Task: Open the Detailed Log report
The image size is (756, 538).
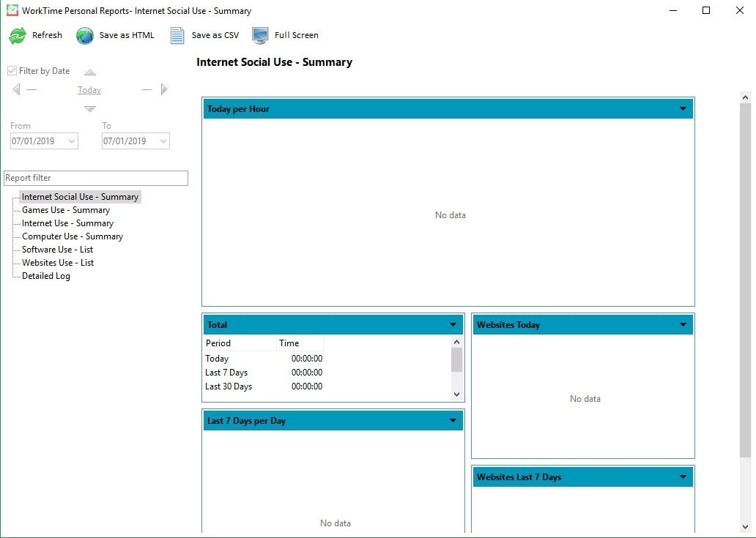Action: (46, 276)
